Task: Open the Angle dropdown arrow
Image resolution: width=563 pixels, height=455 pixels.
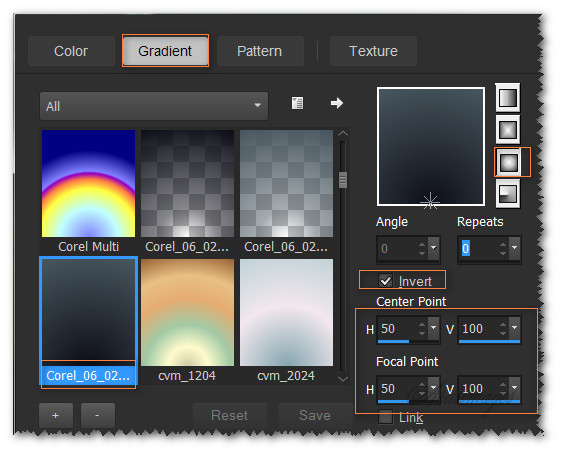Action: [434, 248]
